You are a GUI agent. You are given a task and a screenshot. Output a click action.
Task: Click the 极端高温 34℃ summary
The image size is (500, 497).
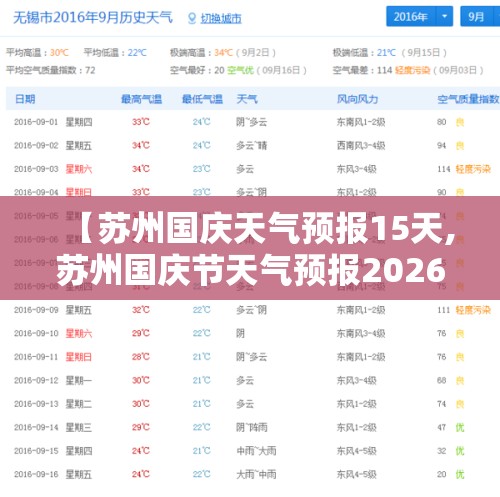tap(223, 53)
